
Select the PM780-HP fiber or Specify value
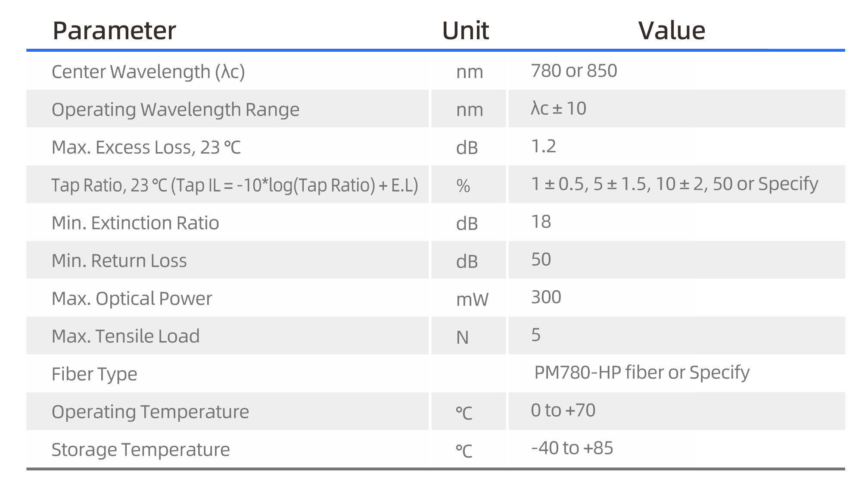[x=641, y=373]
